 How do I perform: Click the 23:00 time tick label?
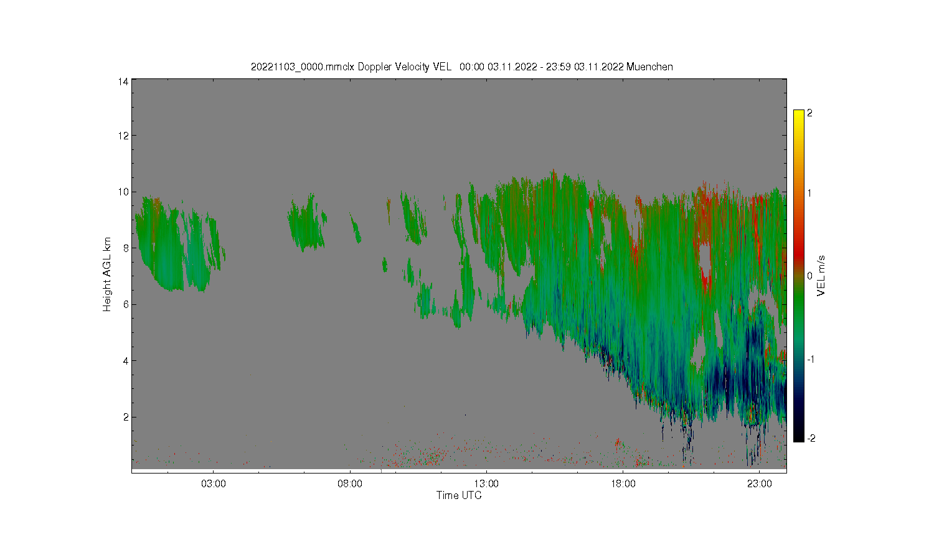point(759,483)
